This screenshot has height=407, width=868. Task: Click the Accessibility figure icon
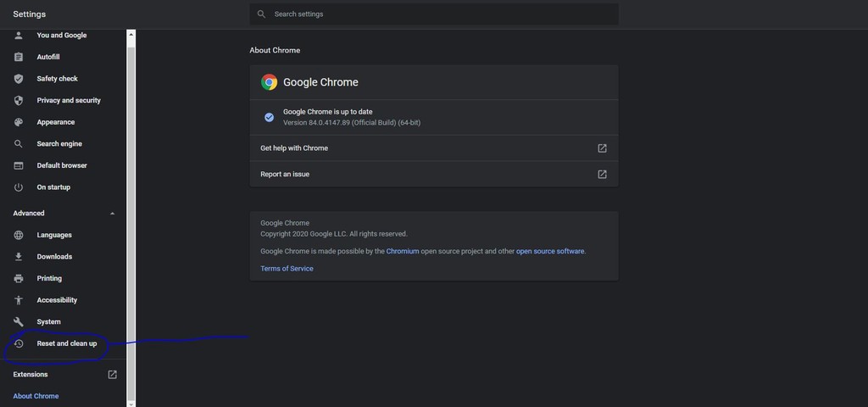tap(19, 300)
